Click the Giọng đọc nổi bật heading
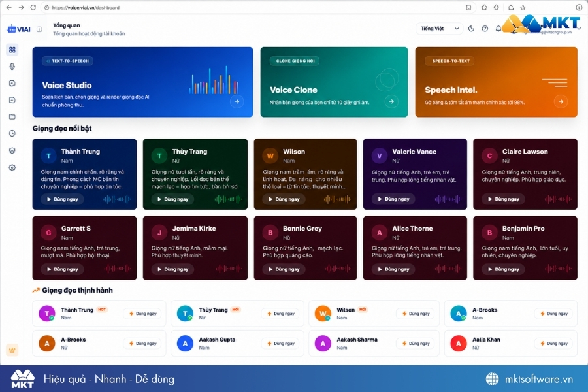The width and height of the screenshot is (588, 392). [62, 128]
